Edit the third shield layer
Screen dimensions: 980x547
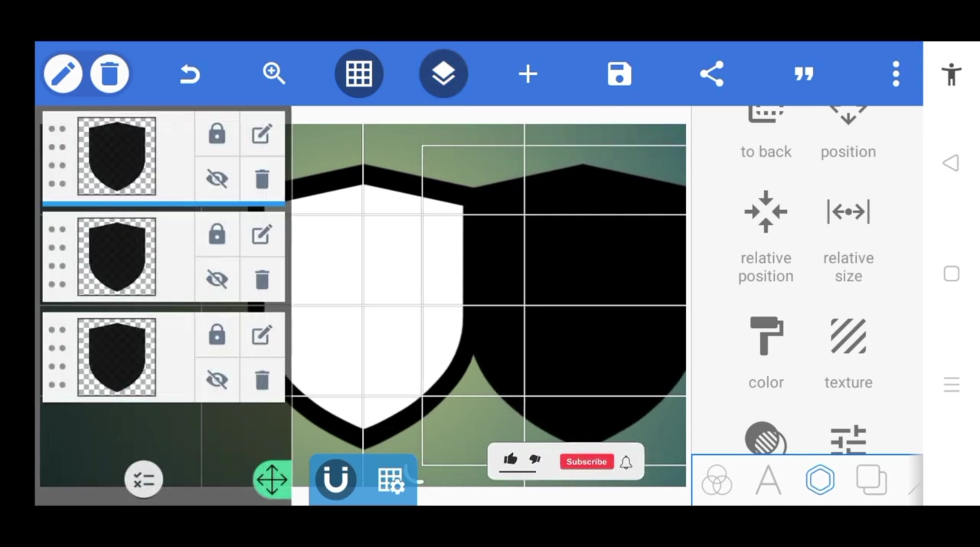click(x=262, y=335)
